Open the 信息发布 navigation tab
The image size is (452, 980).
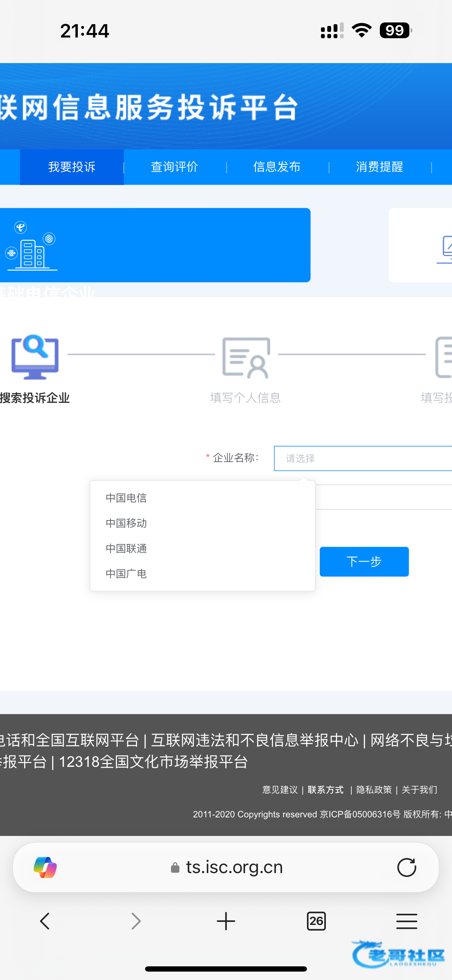pos(277,167)
